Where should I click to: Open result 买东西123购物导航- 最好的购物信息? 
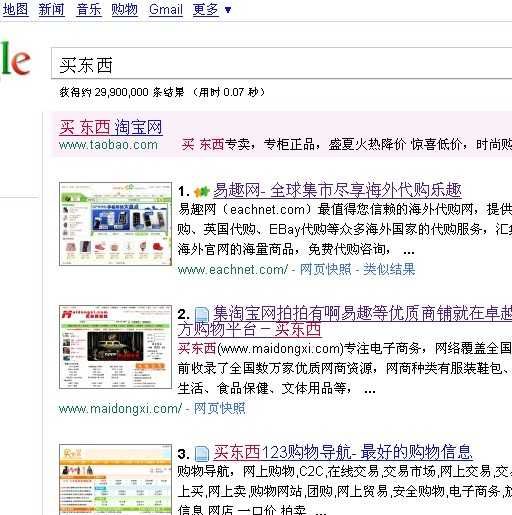[343, 452]
